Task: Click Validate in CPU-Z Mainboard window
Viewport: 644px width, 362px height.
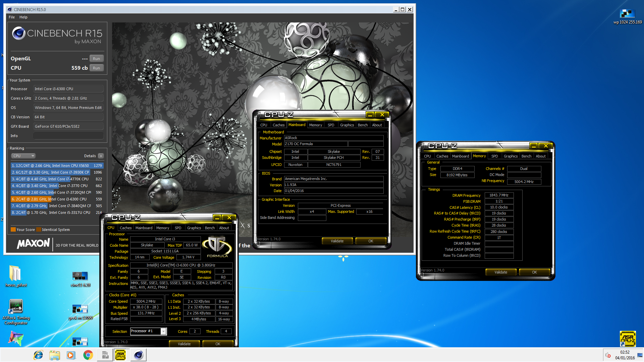Action: pyautogui.click(x=337, y=241)
